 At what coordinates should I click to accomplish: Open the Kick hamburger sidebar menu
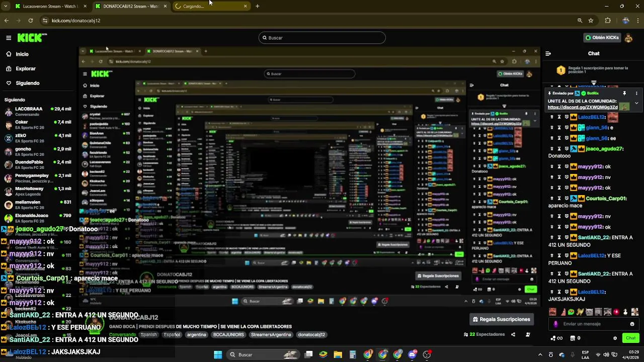pyautogui.click(x=9, y=38)
